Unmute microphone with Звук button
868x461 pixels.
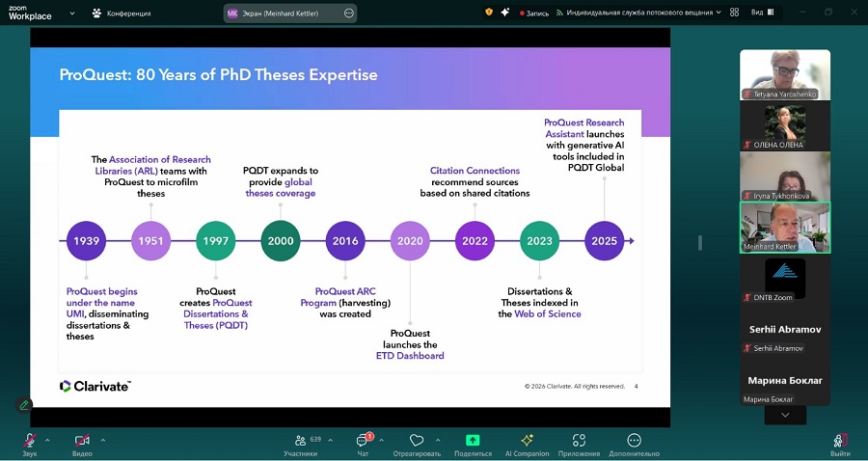[30, 445]
